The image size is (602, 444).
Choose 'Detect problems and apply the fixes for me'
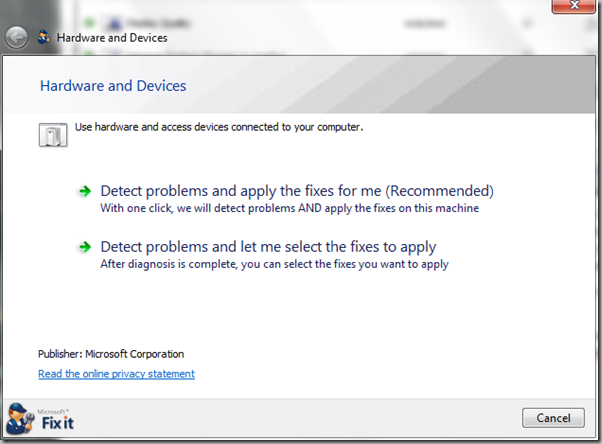point(297,191)
